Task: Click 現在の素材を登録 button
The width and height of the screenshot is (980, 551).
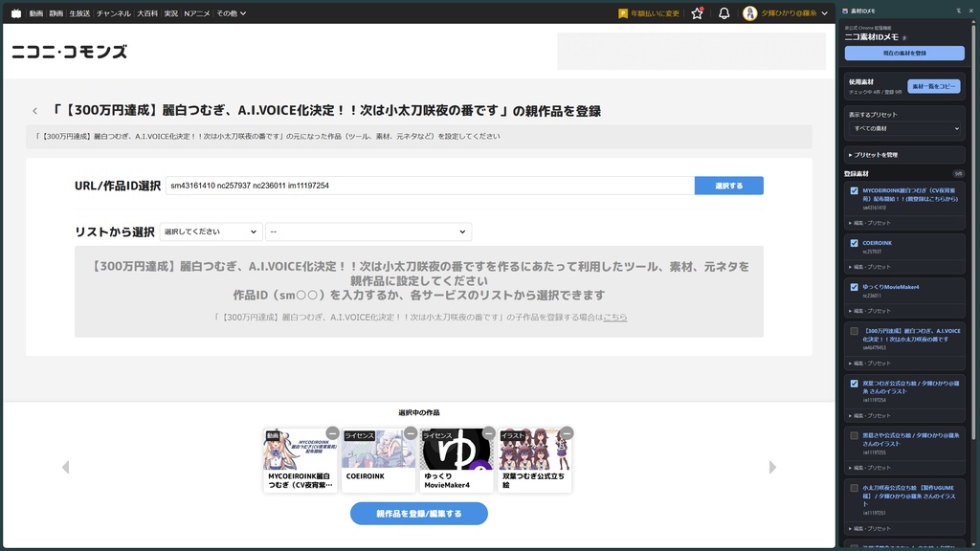Action: 904,54
